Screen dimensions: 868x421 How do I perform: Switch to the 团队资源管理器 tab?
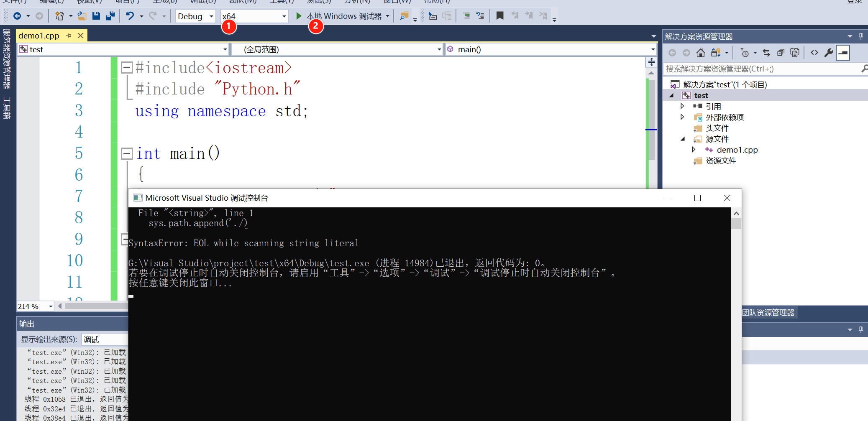(769, 312)
